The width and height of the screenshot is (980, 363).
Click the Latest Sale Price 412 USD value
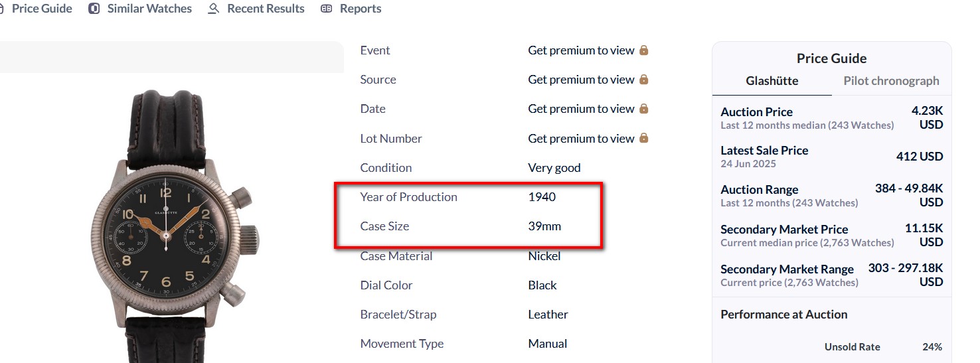pos(919,157)
